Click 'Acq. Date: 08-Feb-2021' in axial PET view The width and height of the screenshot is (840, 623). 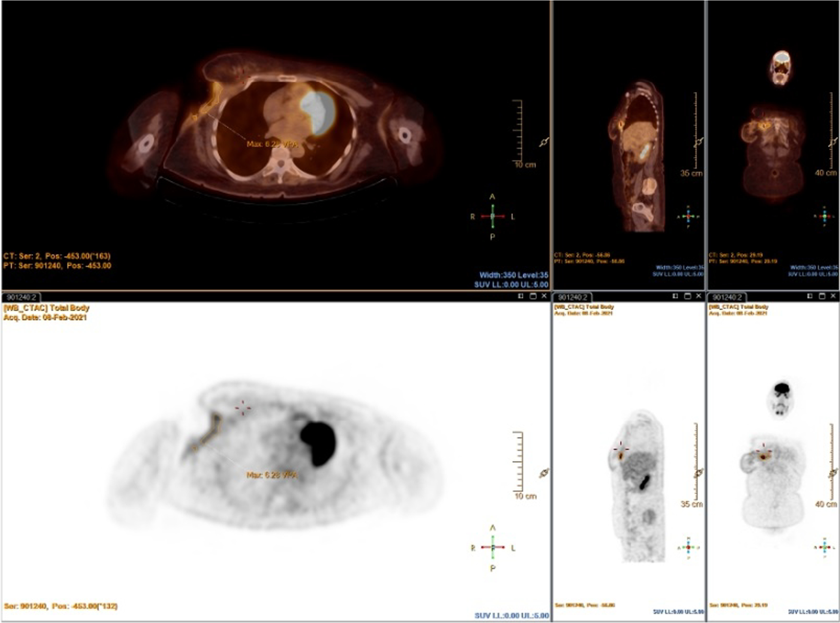click(45, 317)
